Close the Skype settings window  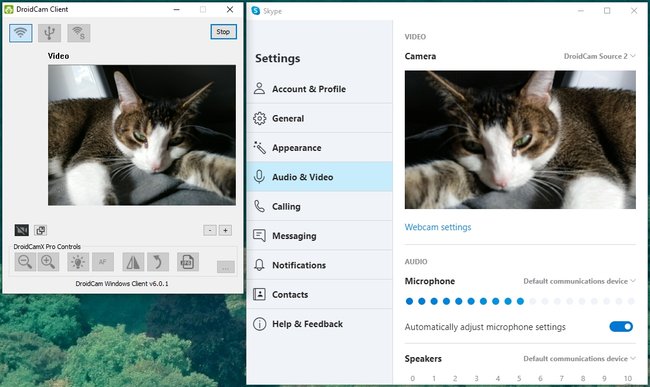click(x=634, y=11)
